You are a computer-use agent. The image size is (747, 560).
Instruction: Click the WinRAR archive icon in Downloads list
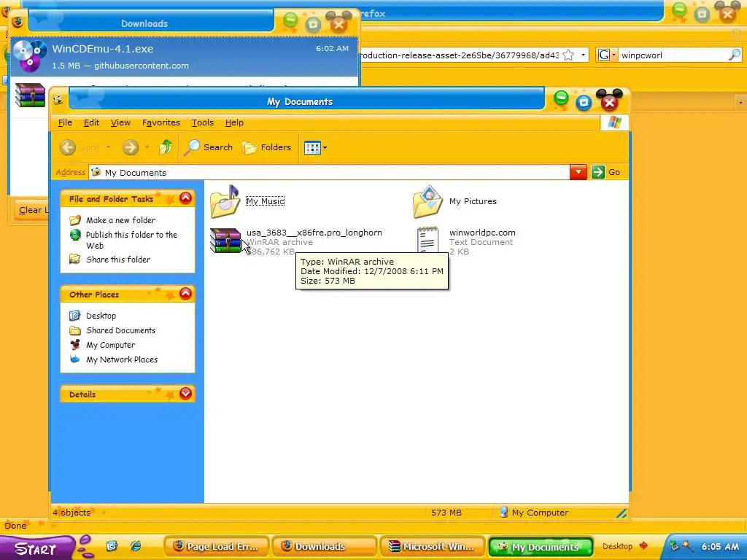(x=30, y=96)
